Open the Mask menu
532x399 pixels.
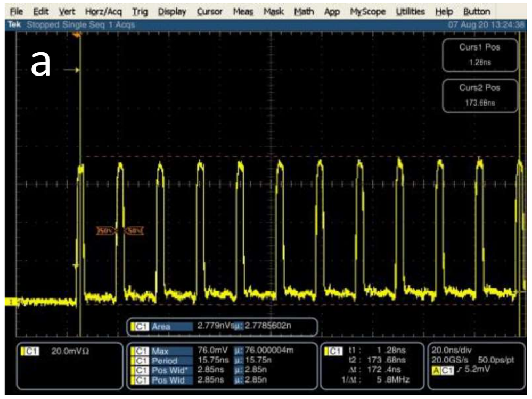(x=274, y=12)
